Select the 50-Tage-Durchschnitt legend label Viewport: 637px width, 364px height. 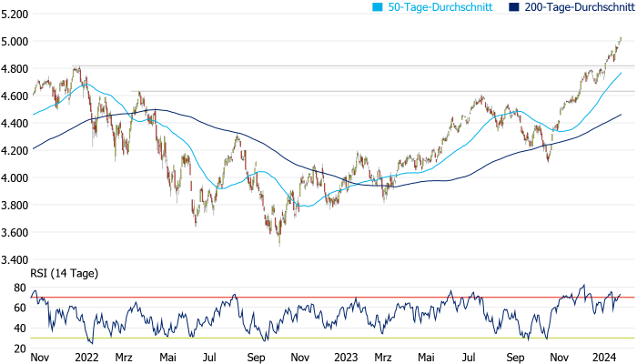click(x=440, y=7)
